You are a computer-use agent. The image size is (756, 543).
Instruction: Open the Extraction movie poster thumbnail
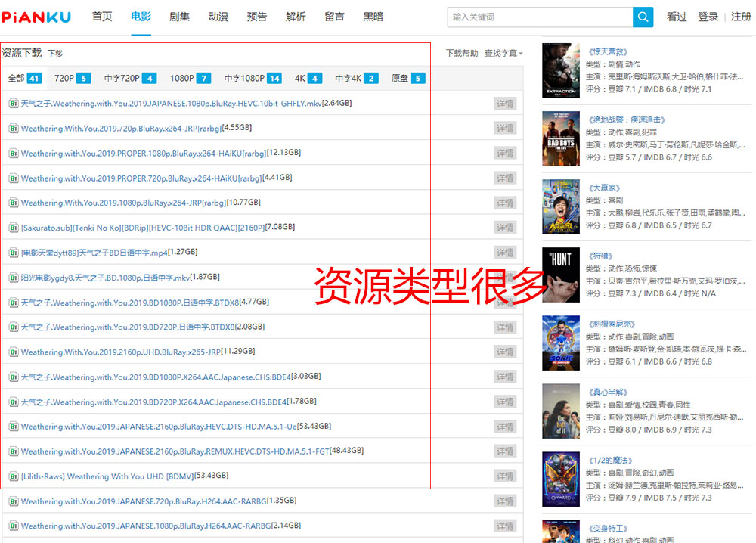[561, 70]
